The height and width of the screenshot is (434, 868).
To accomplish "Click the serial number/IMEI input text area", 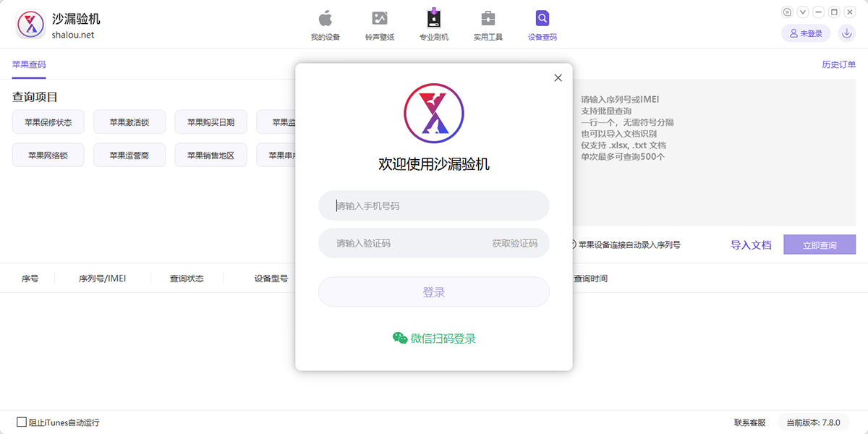I will point(714,152).
